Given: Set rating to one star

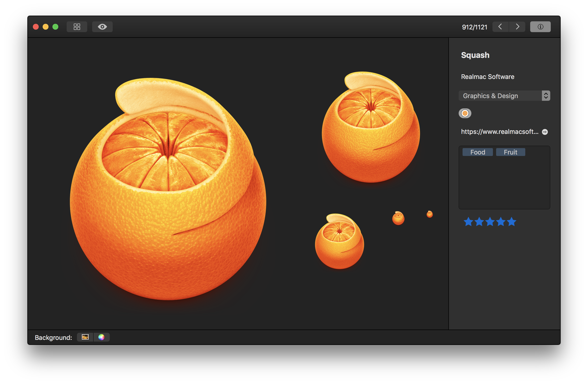Looking at the screenshot, I should [x=468, y=222].
